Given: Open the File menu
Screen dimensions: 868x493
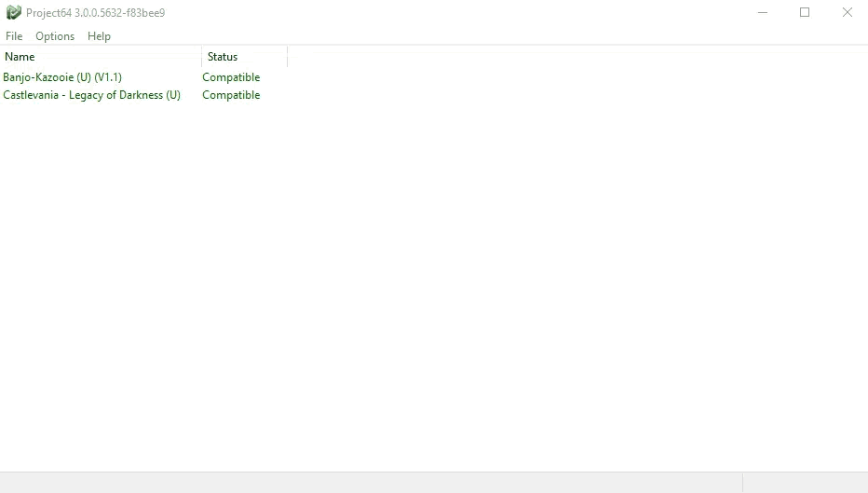Looking at the screenshot, I should point(14,36).
